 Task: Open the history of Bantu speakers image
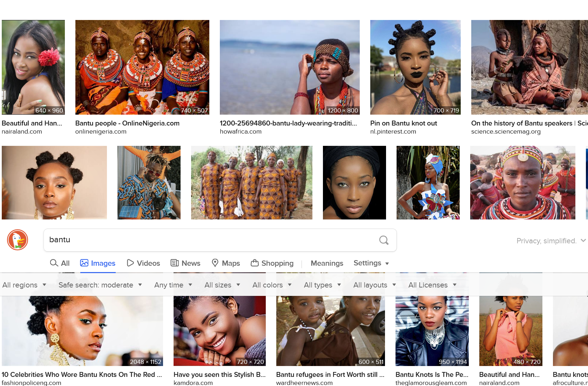coord(529,67)
